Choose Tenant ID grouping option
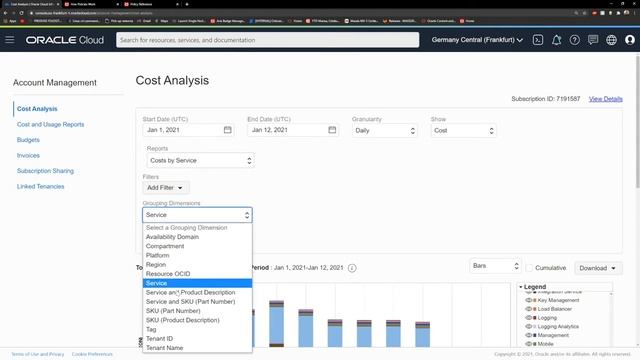This screenshot has width=640, height=360. pyautogui.click(x=197, y=339)
